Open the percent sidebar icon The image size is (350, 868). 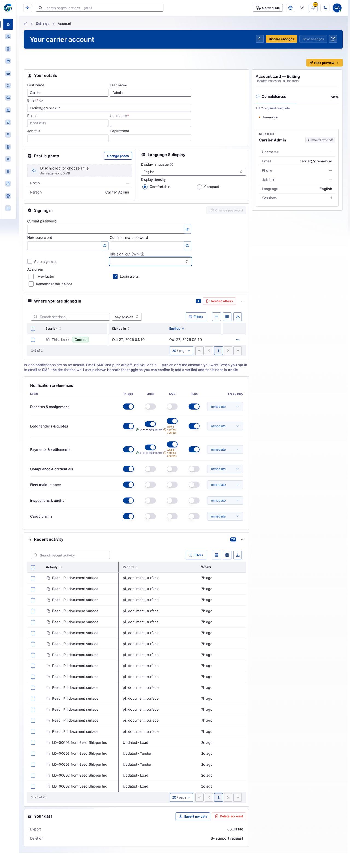pyautogui.click(x=8, y=159)
